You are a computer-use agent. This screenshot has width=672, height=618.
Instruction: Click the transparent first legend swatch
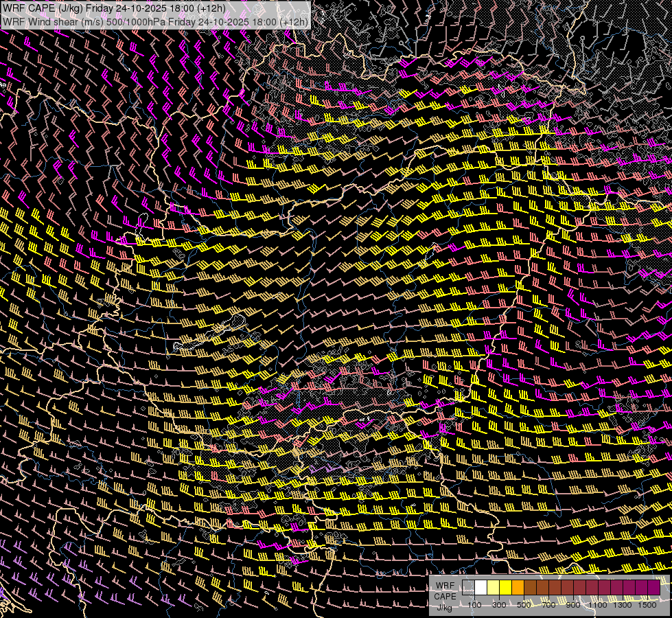coord(469,588)
